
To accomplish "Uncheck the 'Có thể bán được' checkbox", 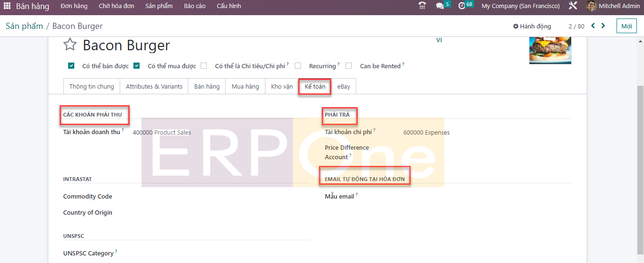I will [71, 66].
